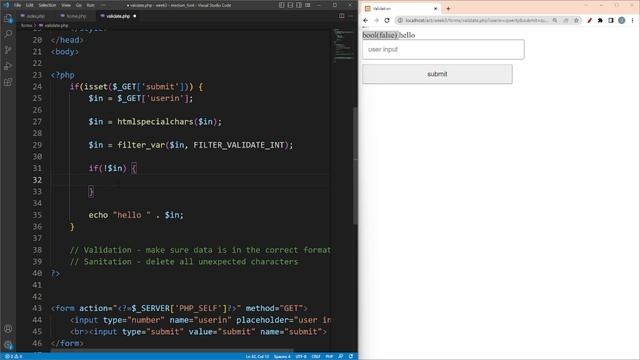Click line and column indicator in status bar
The width and height of the screenshot is (640, 360).
click(258, 356)
